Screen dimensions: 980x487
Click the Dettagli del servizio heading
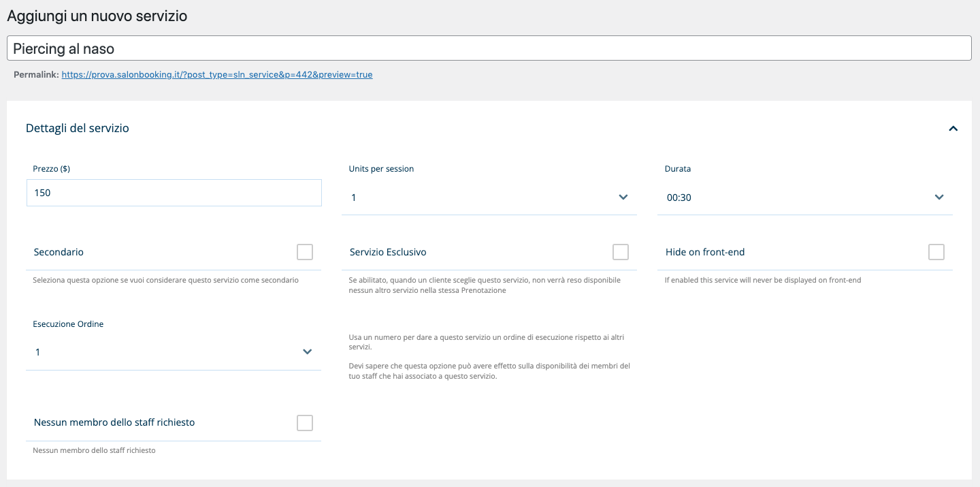pyautogui.click(x=78, y=128)
